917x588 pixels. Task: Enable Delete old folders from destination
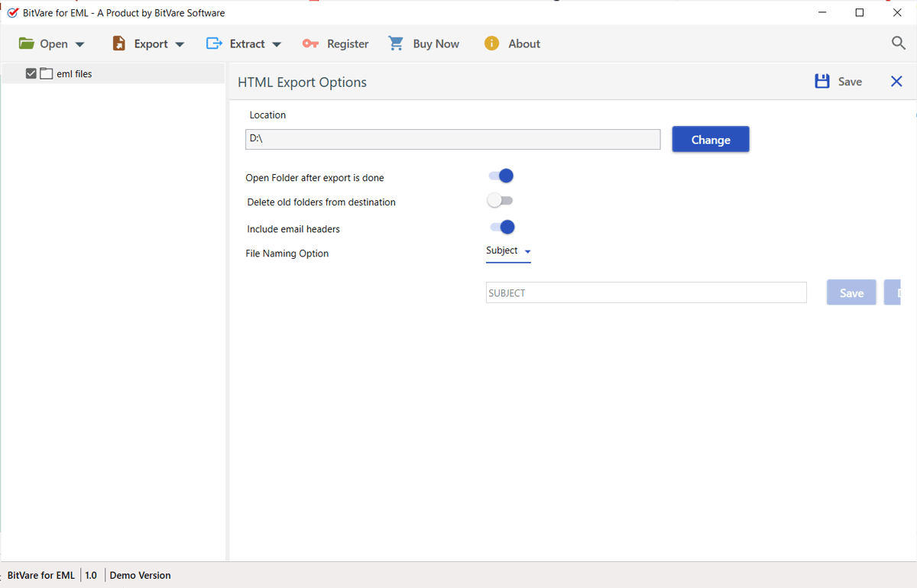pos(501,201)
